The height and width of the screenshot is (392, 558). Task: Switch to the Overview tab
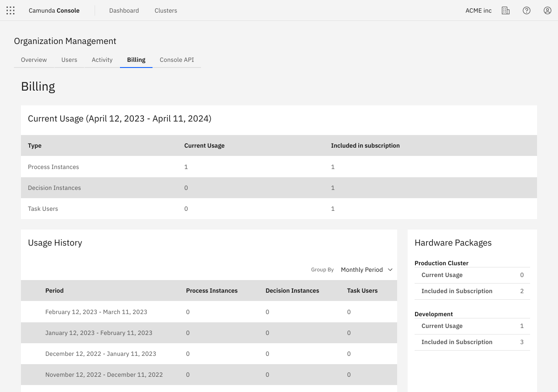[34, 60]
